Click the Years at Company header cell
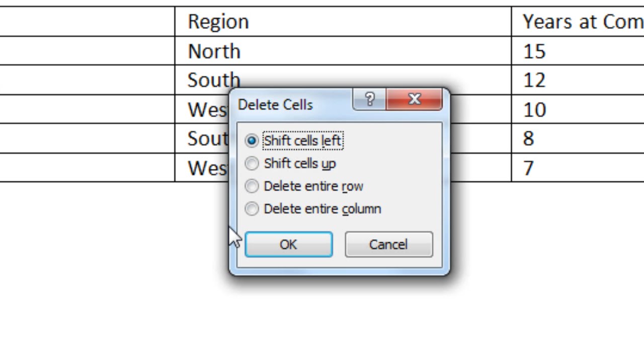The width and height of the screenshot is (644, 362). tap(578, 22)
